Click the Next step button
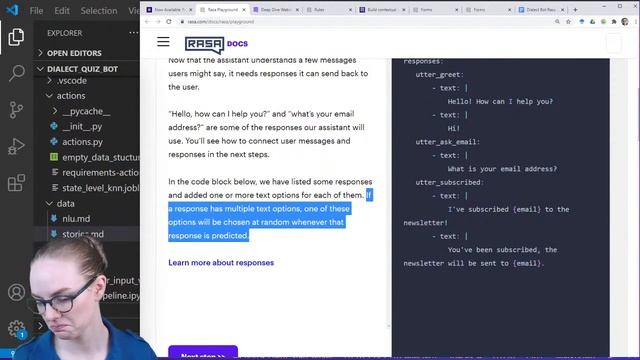The width and height of the screenshot is (640, 360). [x=203, y=353]
